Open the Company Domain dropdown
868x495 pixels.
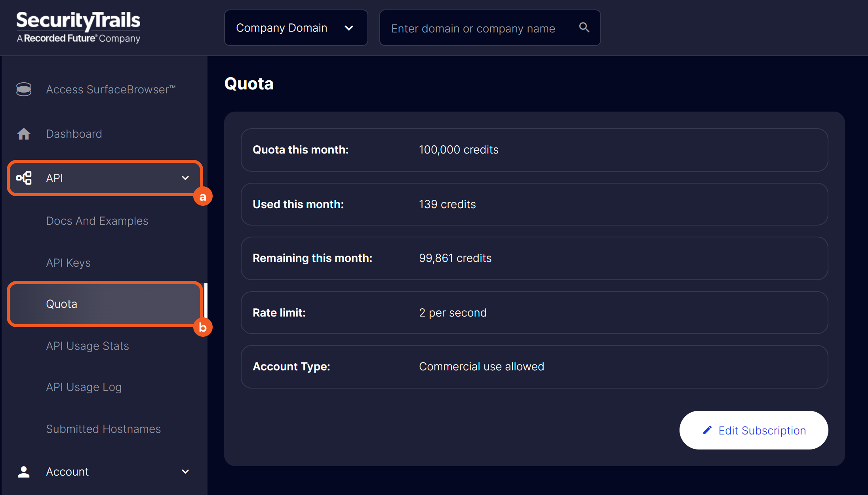click(x=296, y=28)
